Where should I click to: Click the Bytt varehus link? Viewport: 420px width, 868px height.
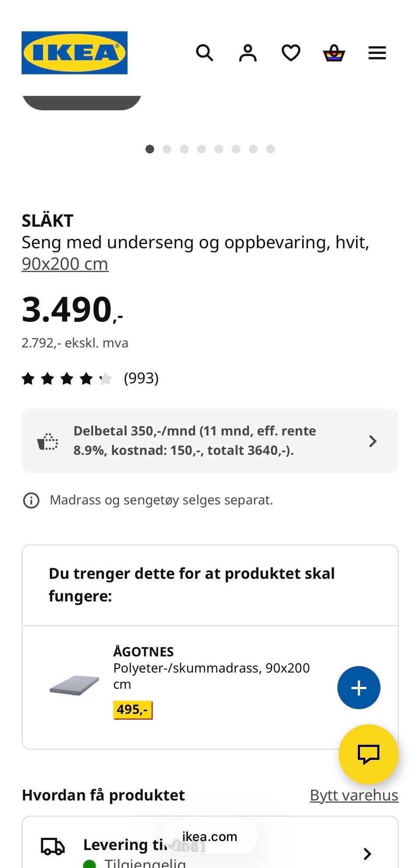[x=354, y=795]
